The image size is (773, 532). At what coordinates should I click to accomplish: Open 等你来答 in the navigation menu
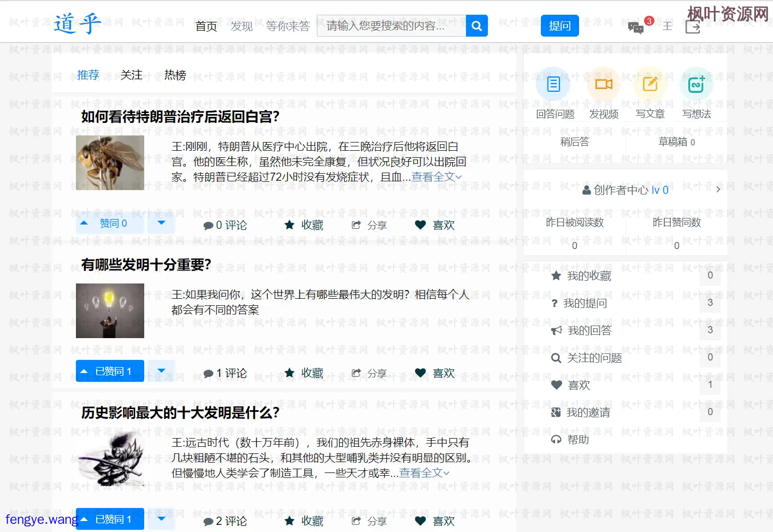288,25
